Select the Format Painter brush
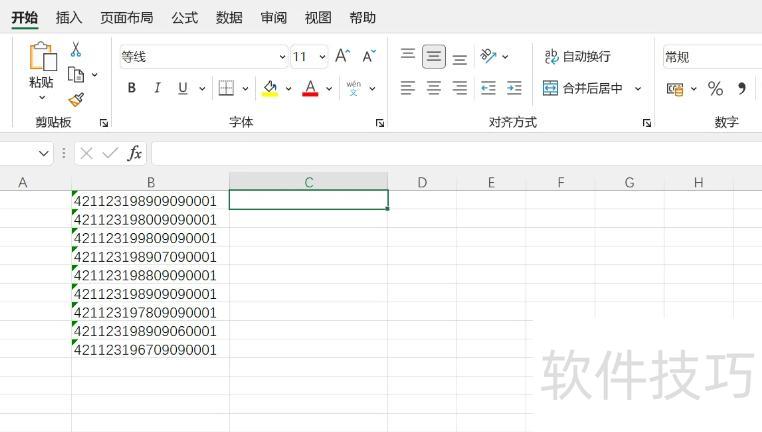 (x=76, y=100)
